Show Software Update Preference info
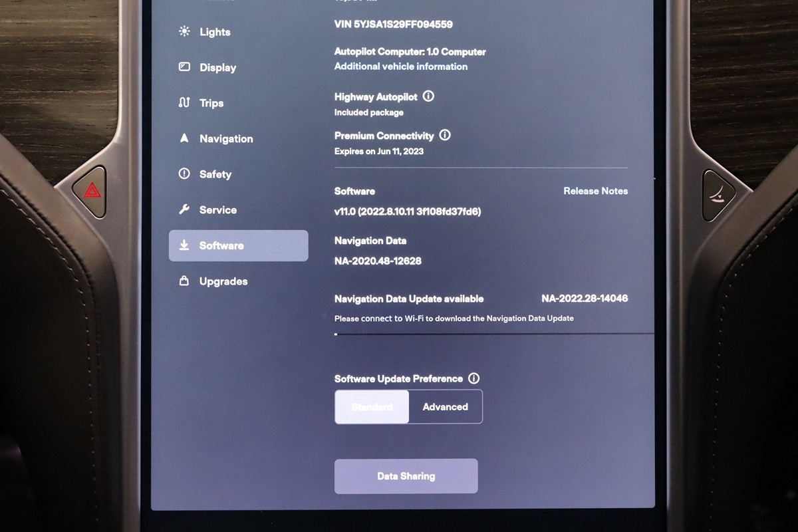798x532 pixels. [x=473, y=378]
